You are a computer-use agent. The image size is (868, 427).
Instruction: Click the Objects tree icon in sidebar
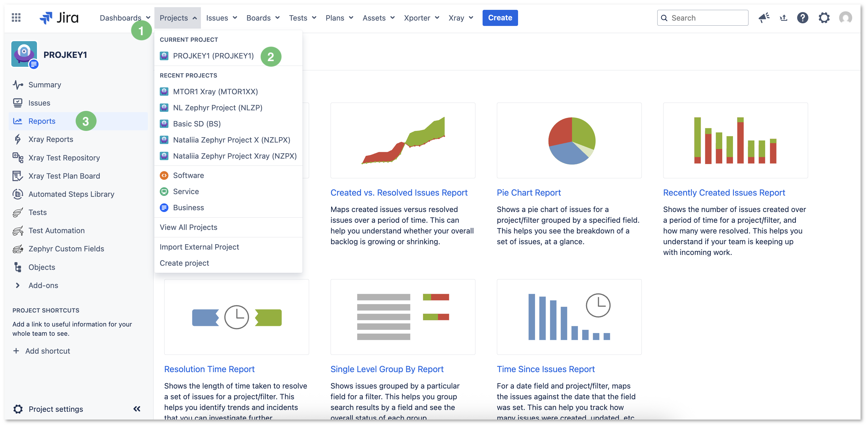tap(18, 267)
